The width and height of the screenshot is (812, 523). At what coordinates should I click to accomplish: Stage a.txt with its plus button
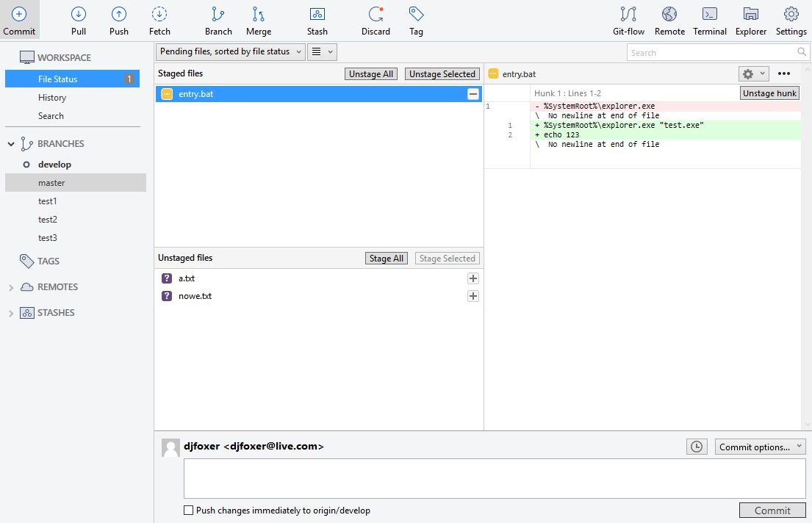pos(473,278)
